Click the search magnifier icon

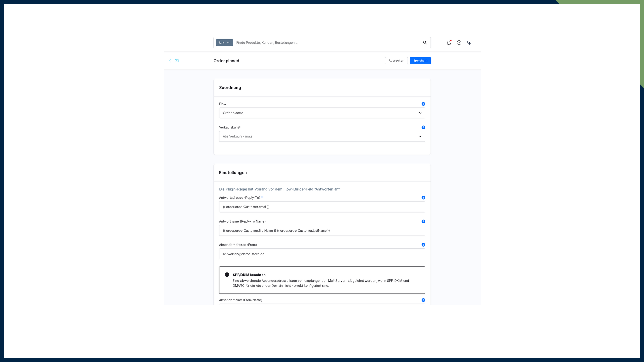coord(425,43)
